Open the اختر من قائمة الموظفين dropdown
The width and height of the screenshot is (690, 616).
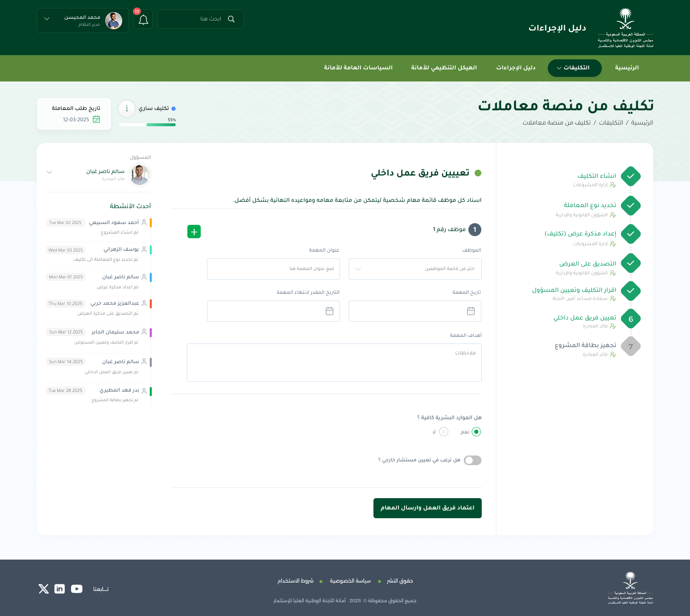click(415, 269)
